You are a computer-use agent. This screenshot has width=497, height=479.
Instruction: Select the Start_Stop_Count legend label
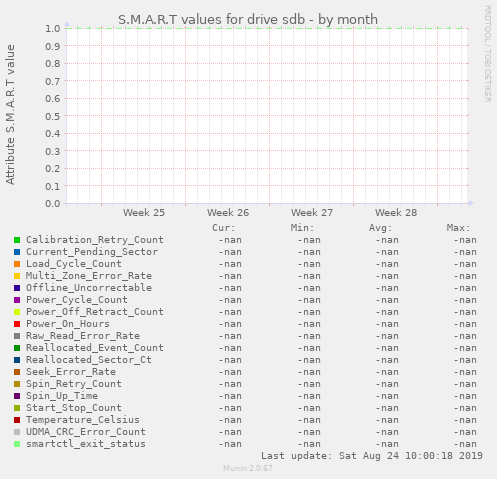[x=74, y=408]
